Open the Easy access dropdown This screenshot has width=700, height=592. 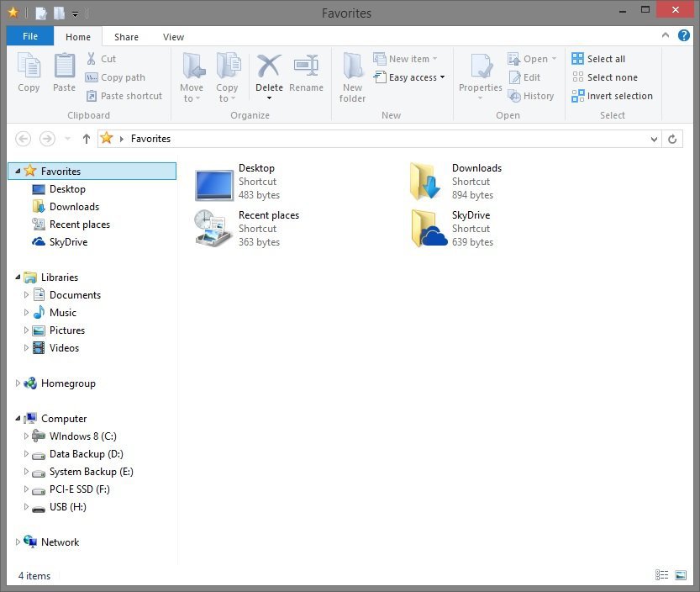(x=410, y=77)
